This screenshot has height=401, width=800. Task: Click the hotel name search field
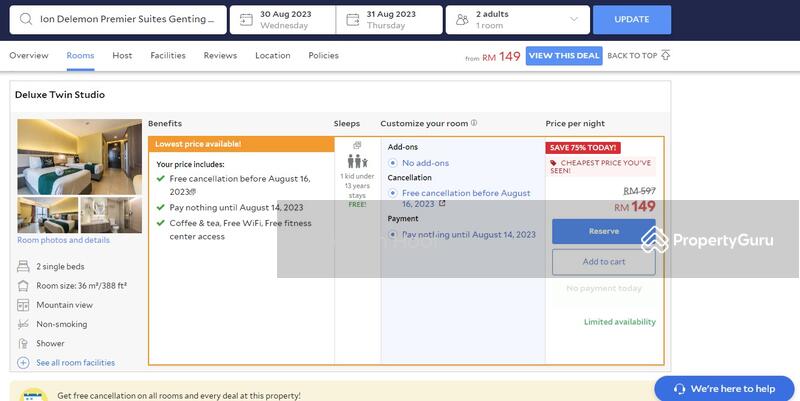[125, 19]
